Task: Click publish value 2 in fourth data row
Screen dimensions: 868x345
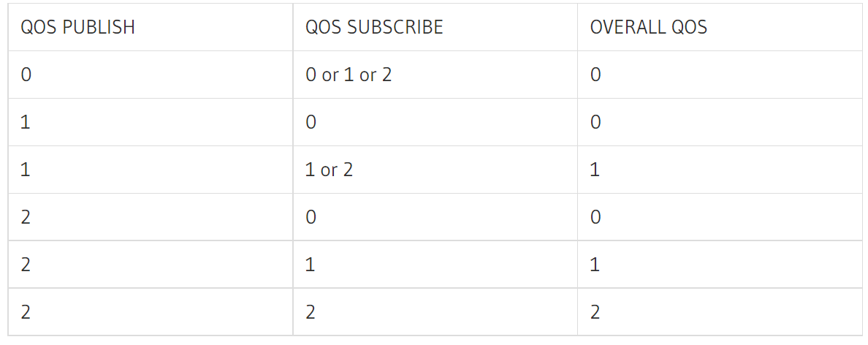Action: tap(26, 217)
